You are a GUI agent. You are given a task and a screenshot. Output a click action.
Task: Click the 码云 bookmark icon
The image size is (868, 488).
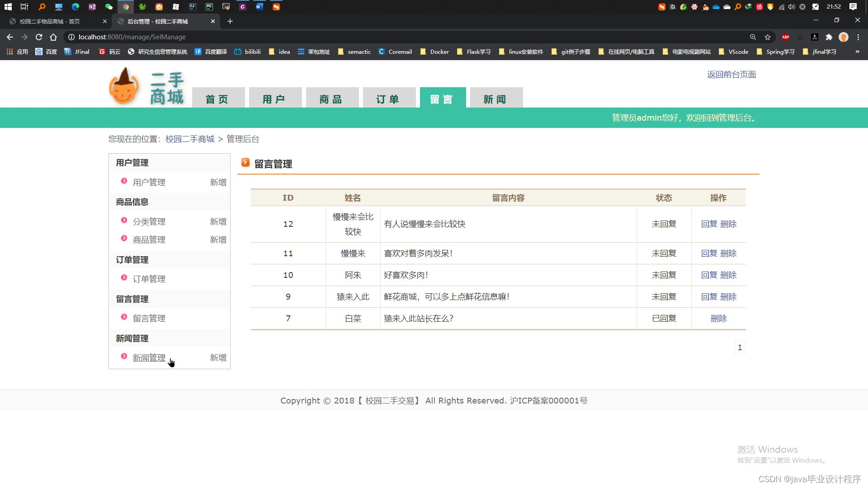pyautogui.click(x=102, y=52)
